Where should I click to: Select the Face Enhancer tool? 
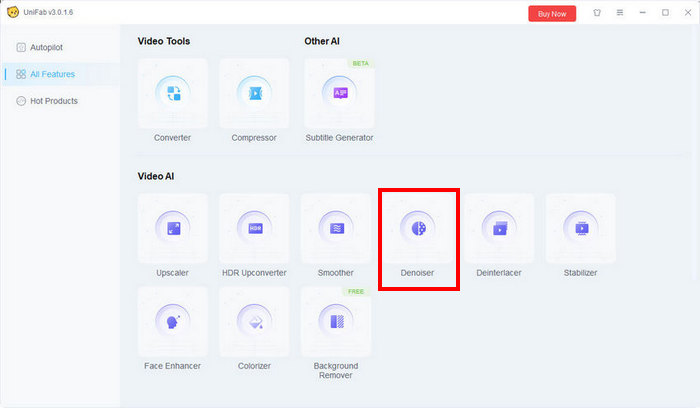point(173,322)
